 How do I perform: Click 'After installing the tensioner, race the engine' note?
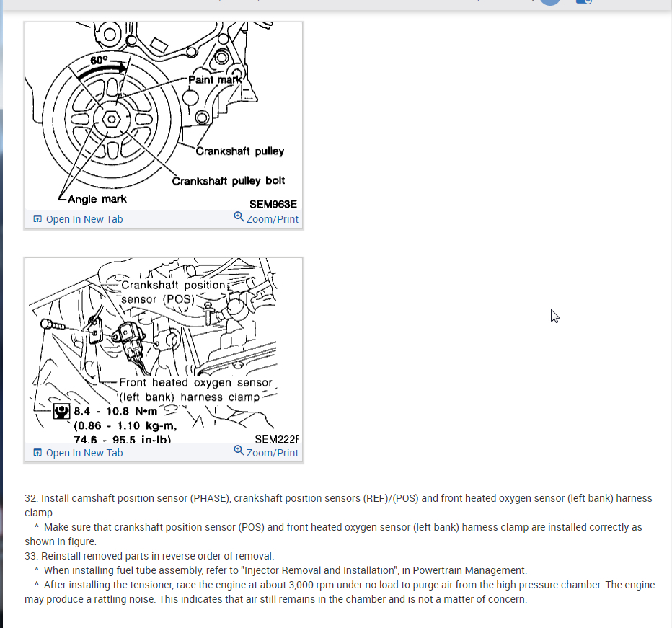click(x=340, y=592)
